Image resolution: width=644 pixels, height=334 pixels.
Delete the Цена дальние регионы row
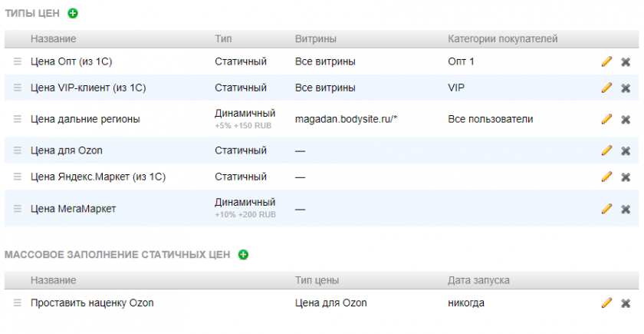click(x=626, y=119)
